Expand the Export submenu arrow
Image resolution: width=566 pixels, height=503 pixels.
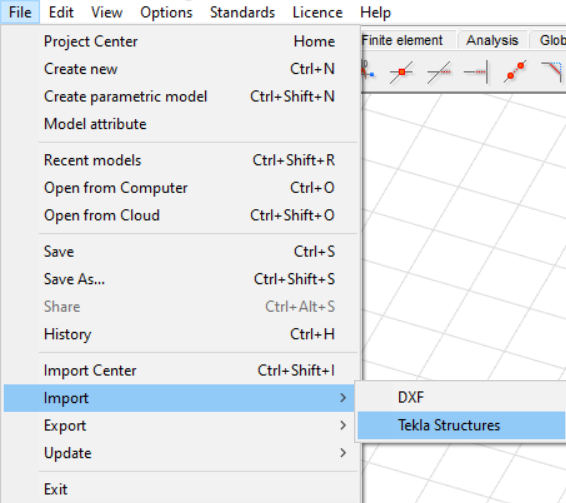pyautogui.click(x=343, y=425)
